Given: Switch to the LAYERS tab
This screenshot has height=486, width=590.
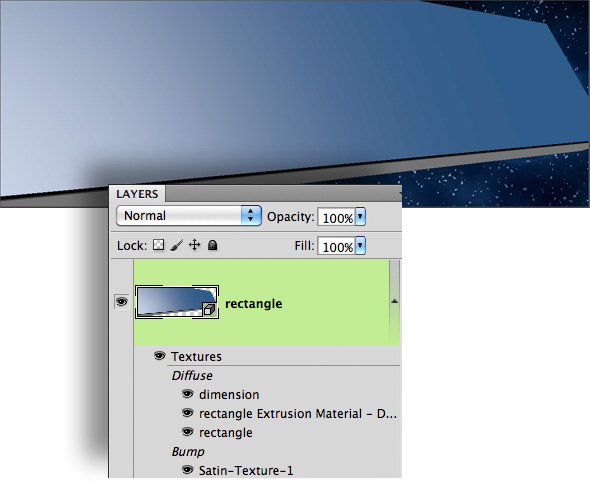Looking at the screenshot, I should [137, 194].
